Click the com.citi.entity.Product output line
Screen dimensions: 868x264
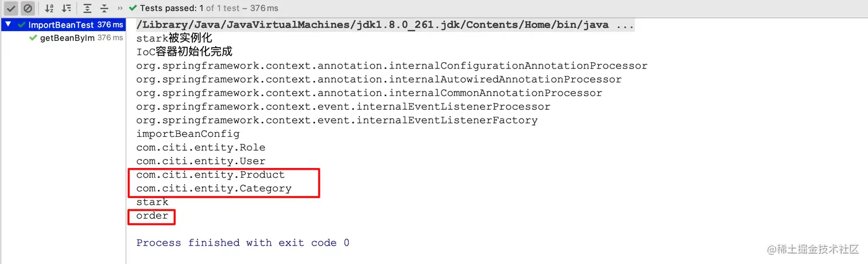click(x=210, y=175)
